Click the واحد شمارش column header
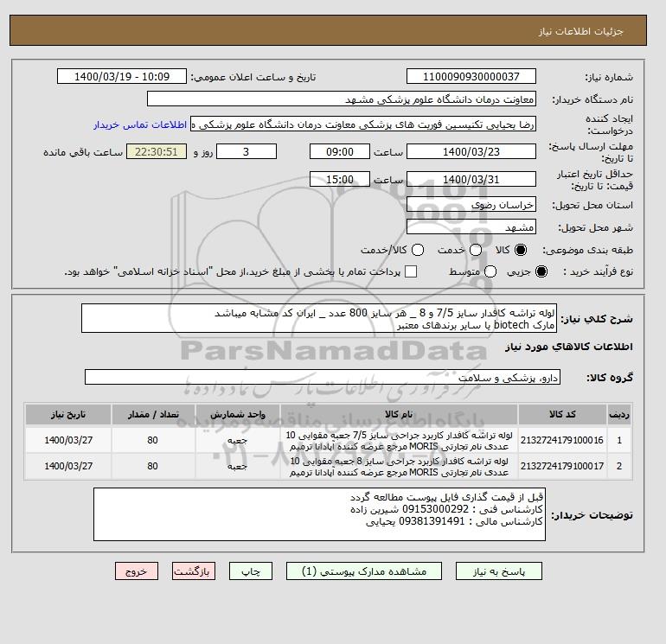Screen dimensions: 666x644 (x=238, y=414)
